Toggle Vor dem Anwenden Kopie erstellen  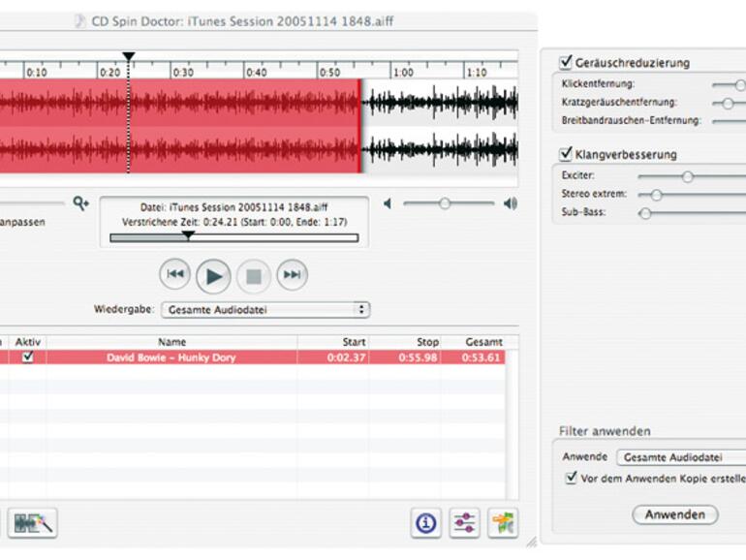click(x=571, y=478)
